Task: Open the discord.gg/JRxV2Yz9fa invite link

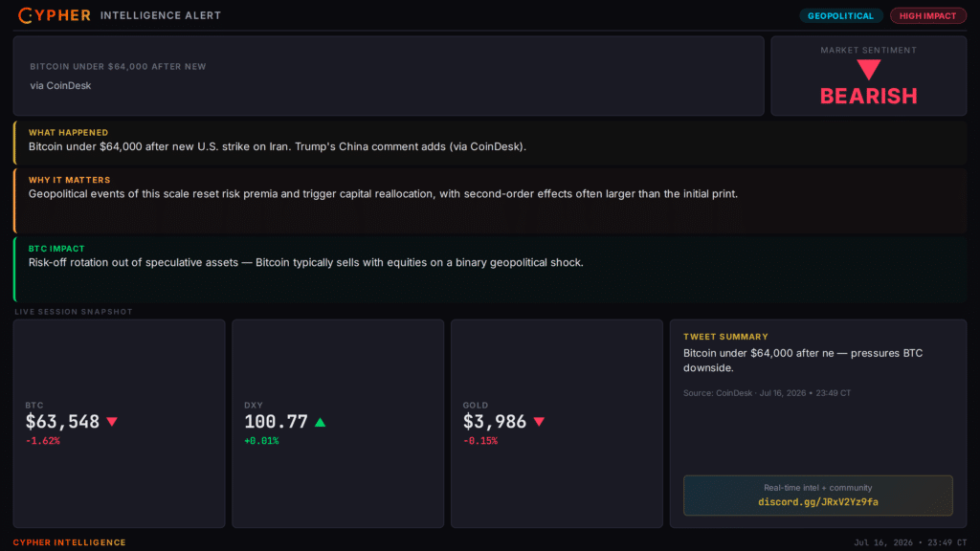Action: [x=817, y=502]
